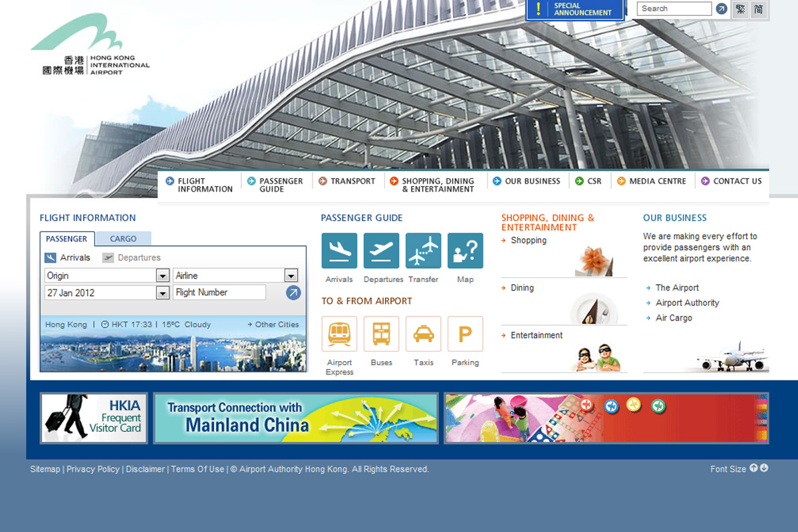
Task: Open the Flight Information menu
Action: click(x=199, y=185)
